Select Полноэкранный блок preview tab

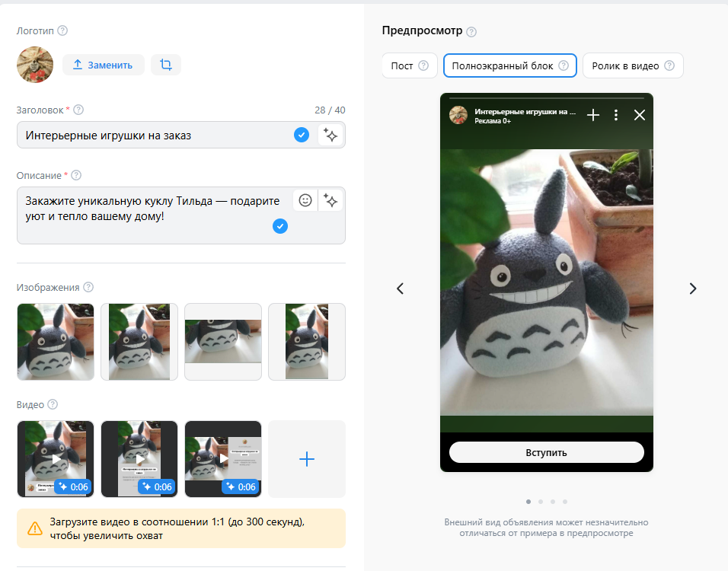509,66
